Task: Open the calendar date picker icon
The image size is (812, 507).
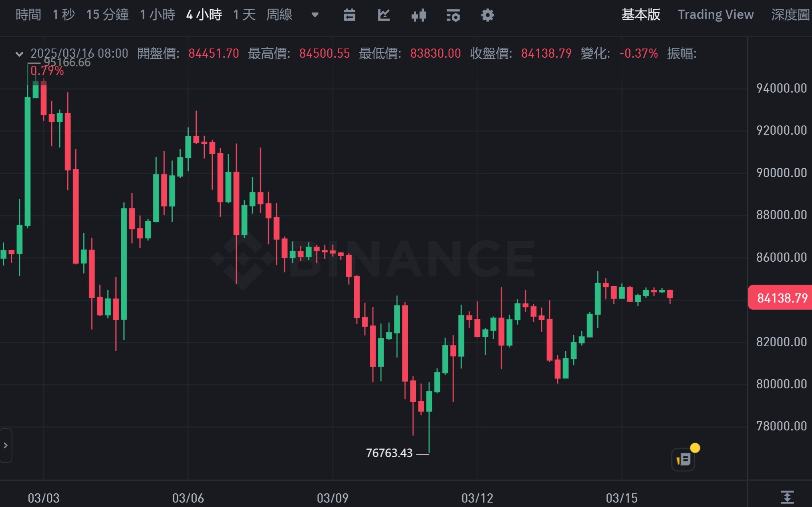Action: click(349, 15)
